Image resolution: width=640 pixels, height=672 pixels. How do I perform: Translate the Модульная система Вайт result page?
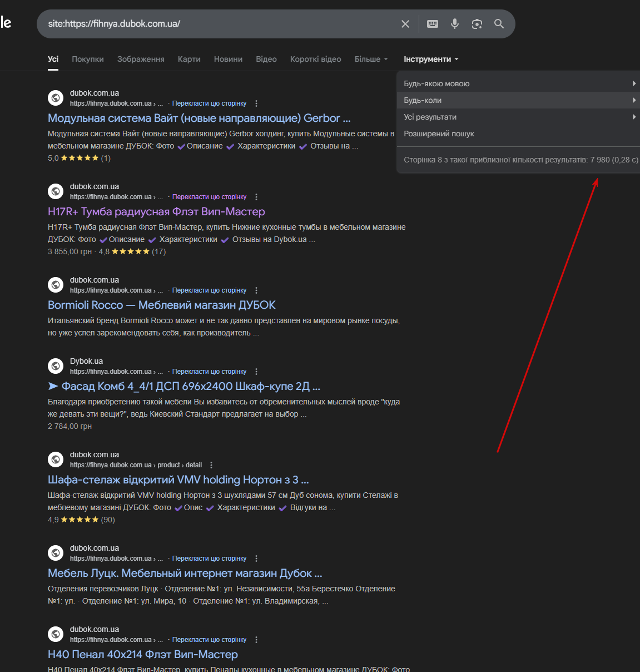pos(209,103)
